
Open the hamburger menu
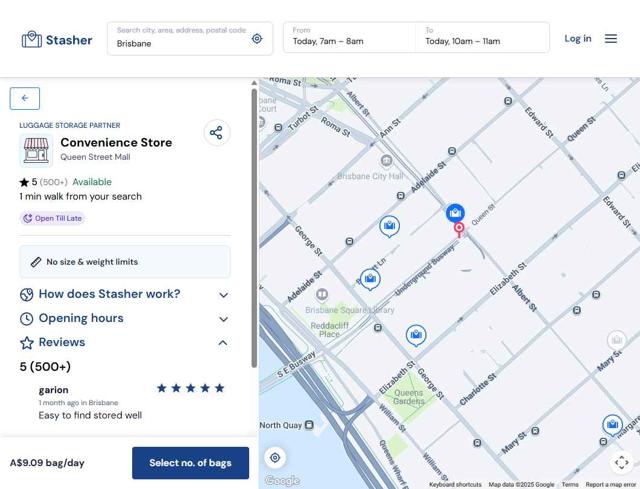(x=611, y=39)
